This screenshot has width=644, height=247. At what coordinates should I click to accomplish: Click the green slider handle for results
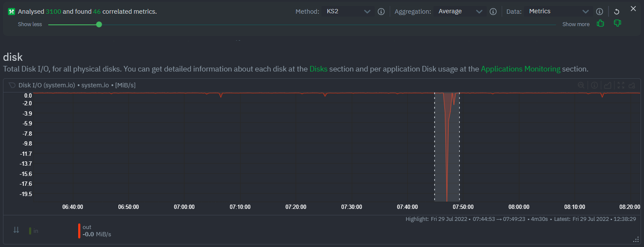pyautogui.click(x=99, y=24)
